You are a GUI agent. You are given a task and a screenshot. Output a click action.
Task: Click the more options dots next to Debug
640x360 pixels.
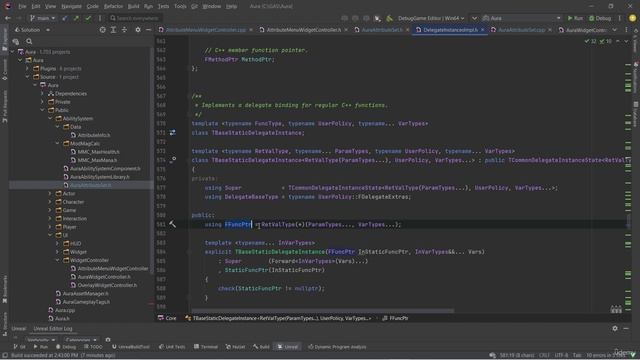[619, 18]
